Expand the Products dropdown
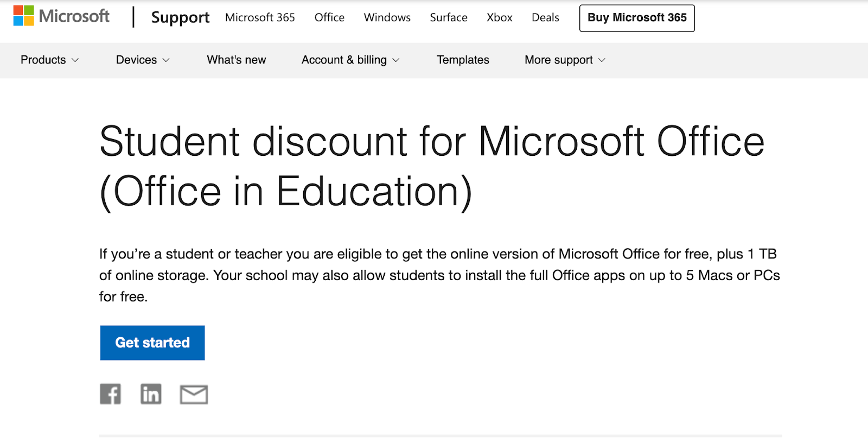The height and width of the screenshot is (448, 868). [49, 60]
